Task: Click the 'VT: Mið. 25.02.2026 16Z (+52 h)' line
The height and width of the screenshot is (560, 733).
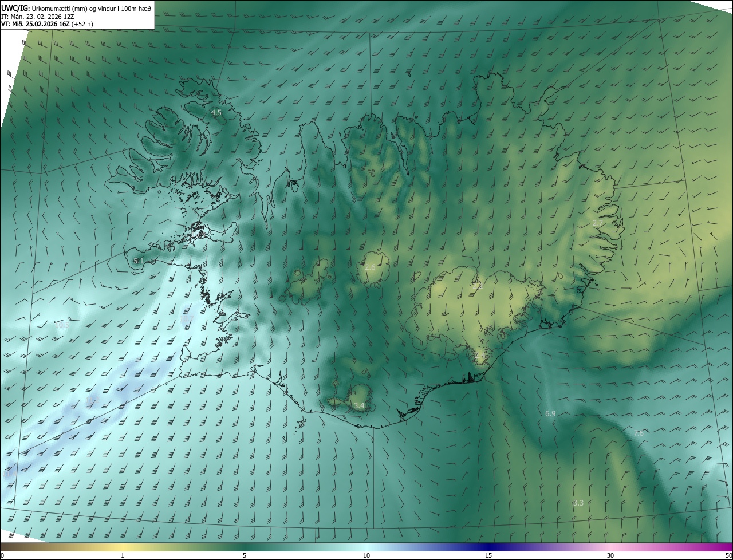Action: click(x=48, y=24)
